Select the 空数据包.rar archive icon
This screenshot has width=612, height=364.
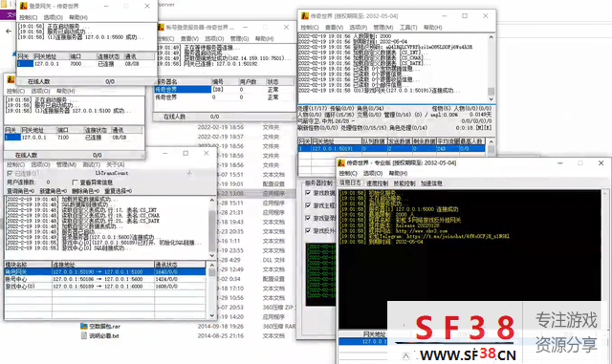[x=83, y=326]
